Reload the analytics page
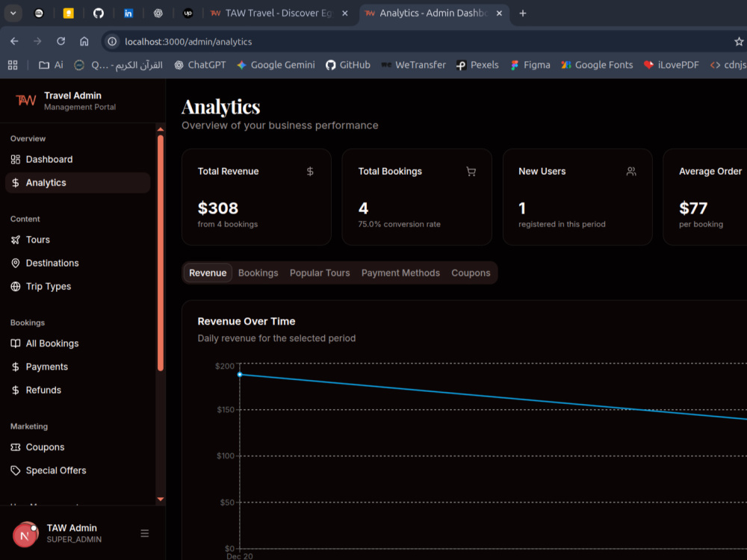The image size is (747, 560). (61, 41)
